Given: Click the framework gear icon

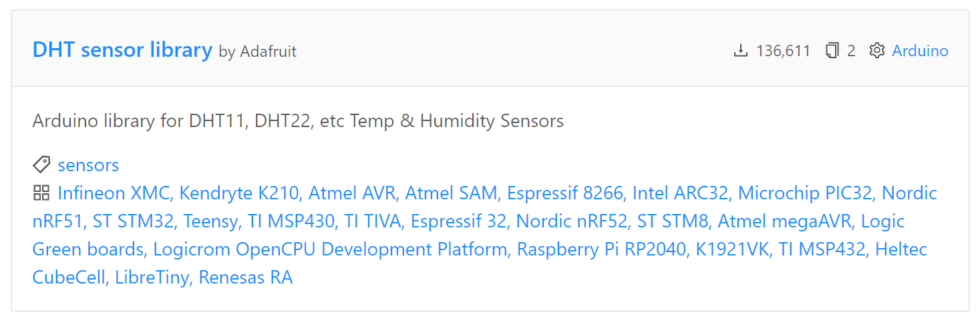Looking at the screenshot, I should point(876,51).
